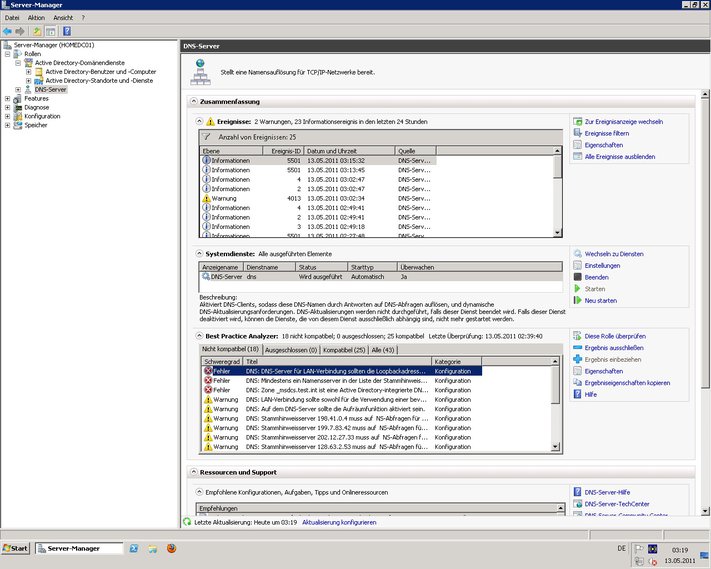
Task: Click the Start button
Action: coord(15,549)
